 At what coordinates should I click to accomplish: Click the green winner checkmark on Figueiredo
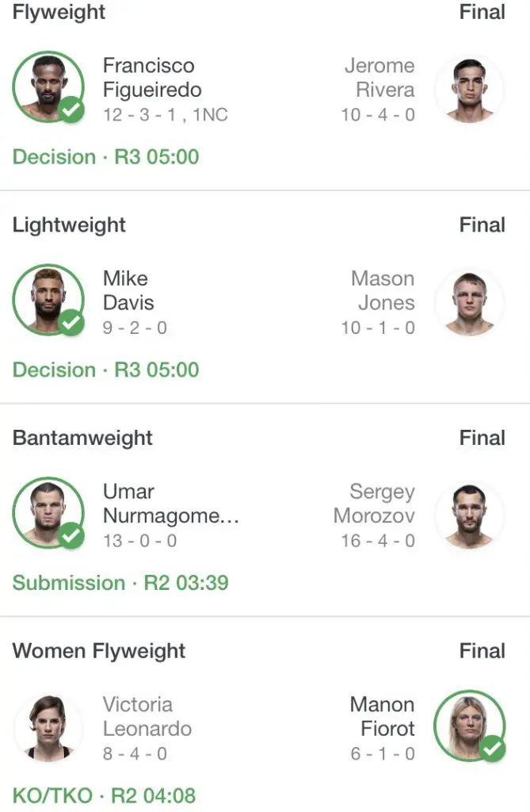71,110
